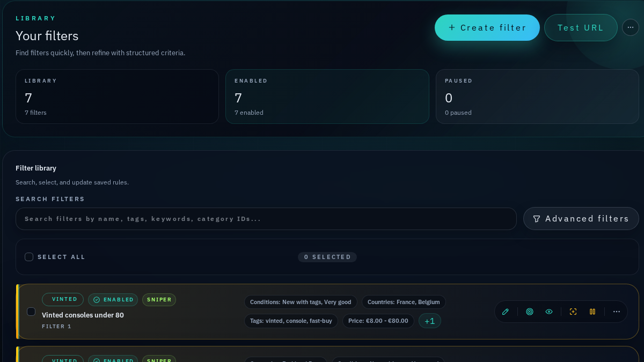Image resolution: width=644 pixels, height=362 pixels.
Task: Open the header more options ellipsis button
Action: click(631, 27)
